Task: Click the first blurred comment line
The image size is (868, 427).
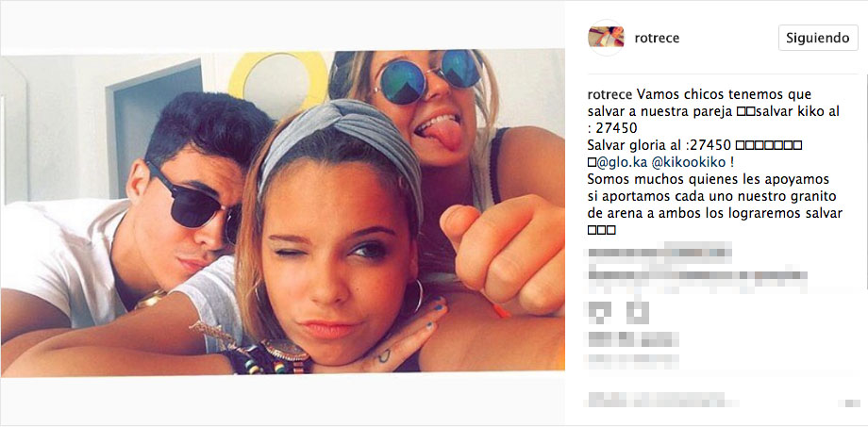Action: coord(659,254)
